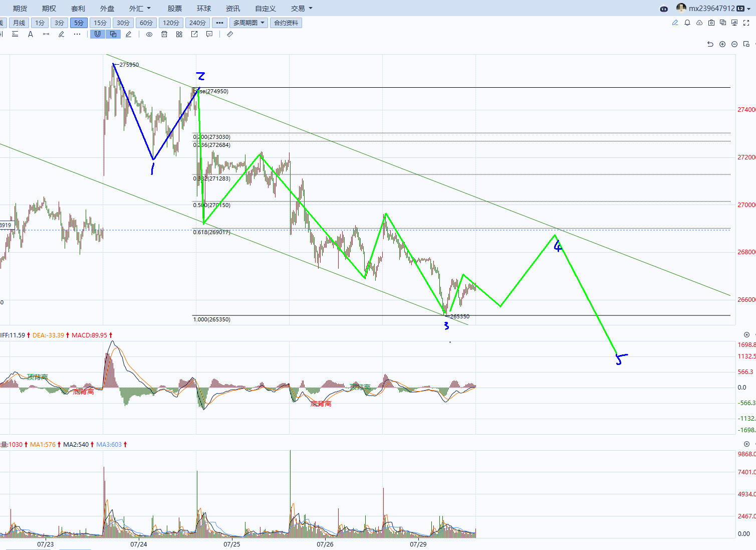Switch to 15分 period
756x550 pixels.
click(x=100, y=23)
